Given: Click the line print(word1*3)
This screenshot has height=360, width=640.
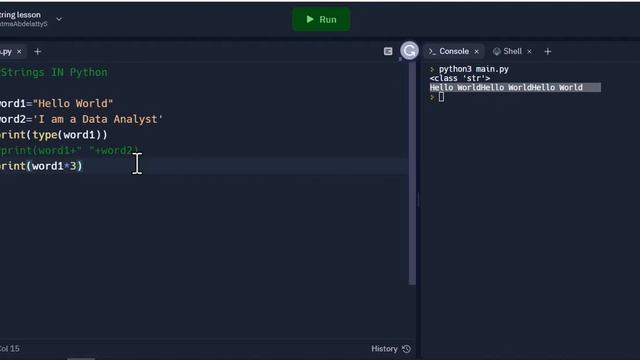Looking at the screenshot, I should coord(41,166).
